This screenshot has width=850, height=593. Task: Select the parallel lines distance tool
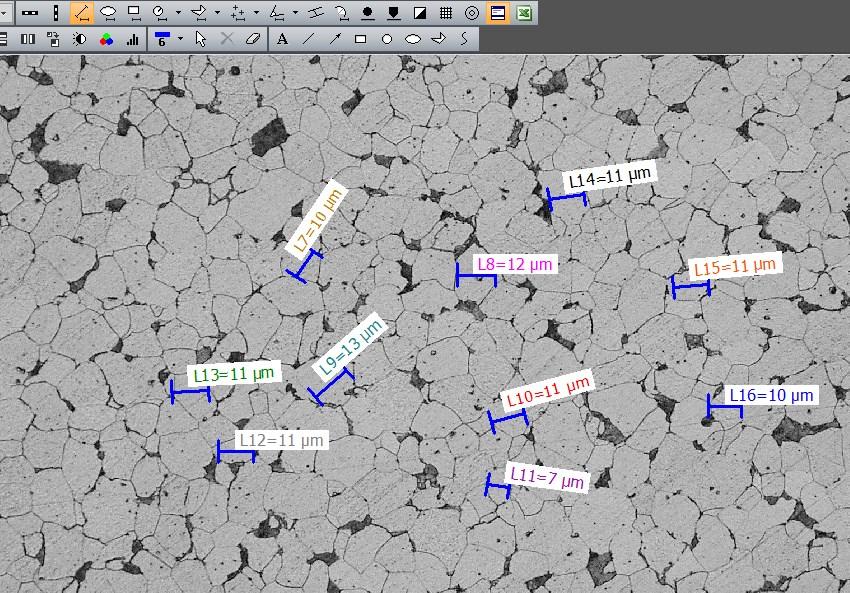tap(316, 12)
